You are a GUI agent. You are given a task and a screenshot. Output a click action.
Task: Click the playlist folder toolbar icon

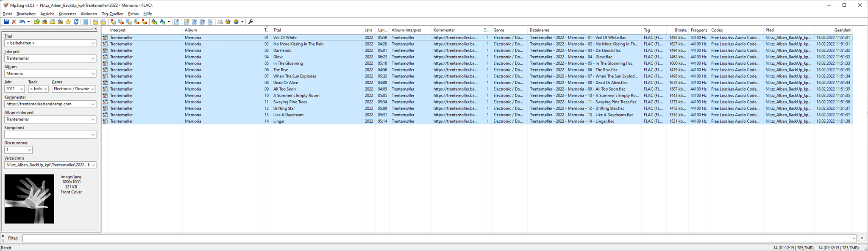[52, 22]
